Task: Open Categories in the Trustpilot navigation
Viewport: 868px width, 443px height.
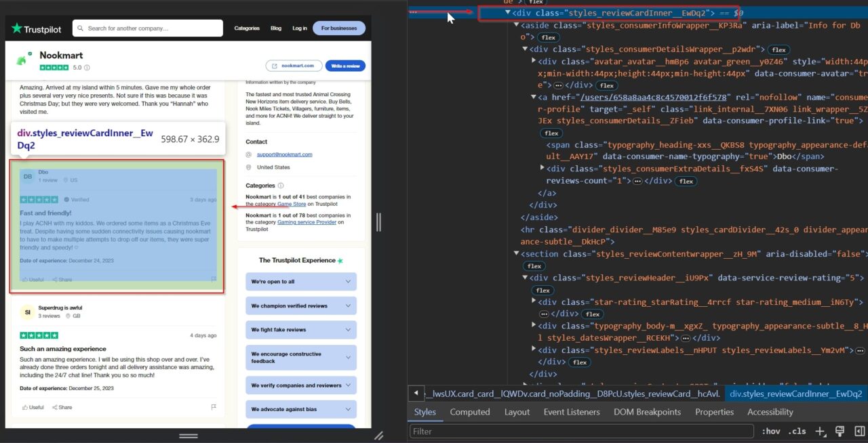Action: click(247, 28)
